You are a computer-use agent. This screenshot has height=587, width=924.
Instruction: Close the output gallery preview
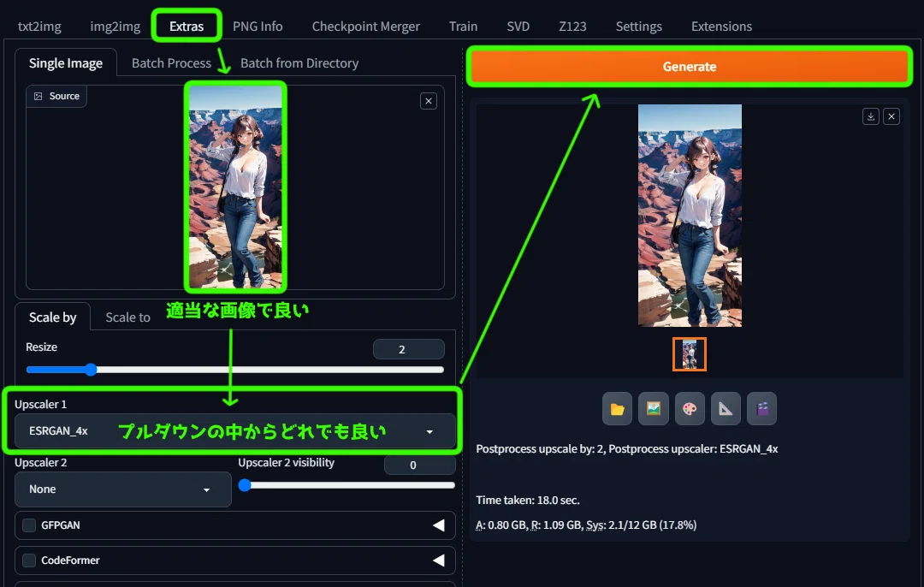pyautogui.click(x=891, y=116)
